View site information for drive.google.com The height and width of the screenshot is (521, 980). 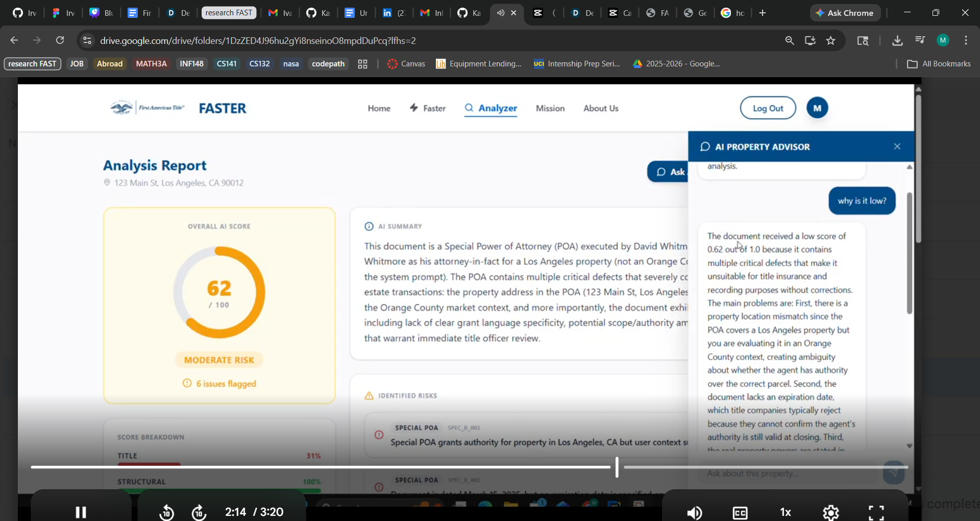(87, 40)
